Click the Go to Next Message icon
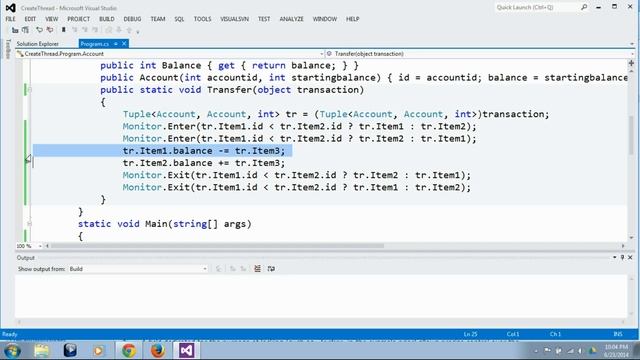 (243, 269)
